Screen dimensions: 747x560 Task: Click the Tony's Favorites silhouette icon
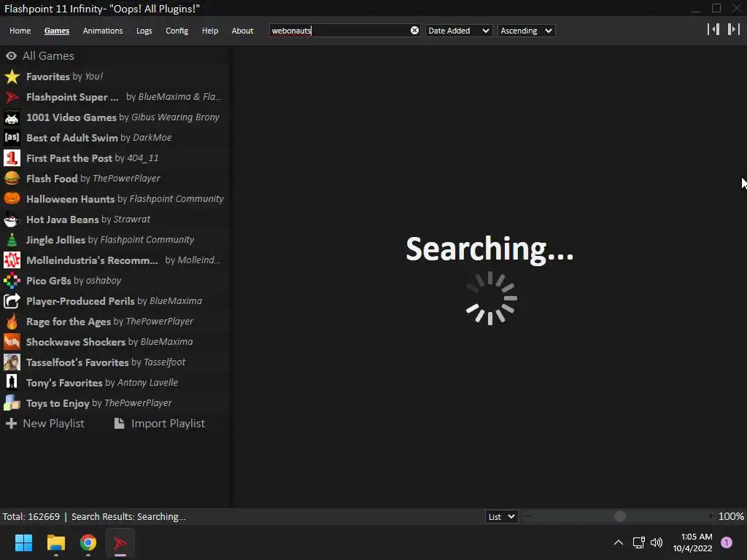point(12,383)
